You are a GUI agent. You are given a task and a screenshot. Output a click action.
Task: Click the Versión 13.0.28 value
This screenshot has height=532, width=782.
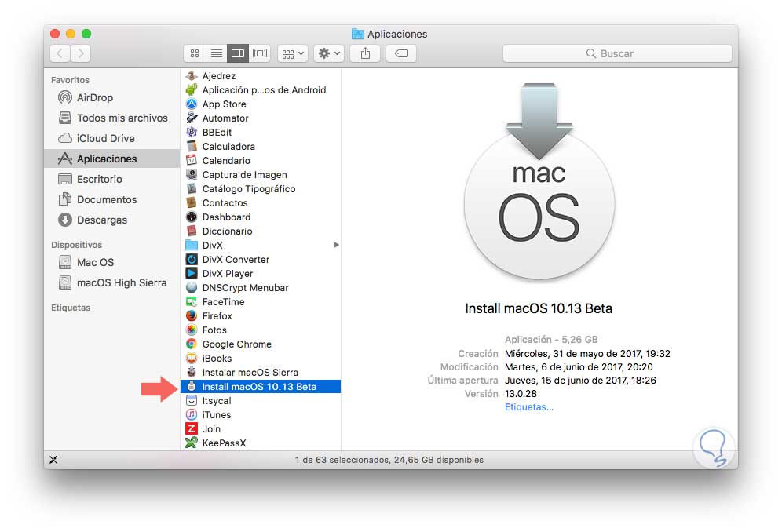521,393
